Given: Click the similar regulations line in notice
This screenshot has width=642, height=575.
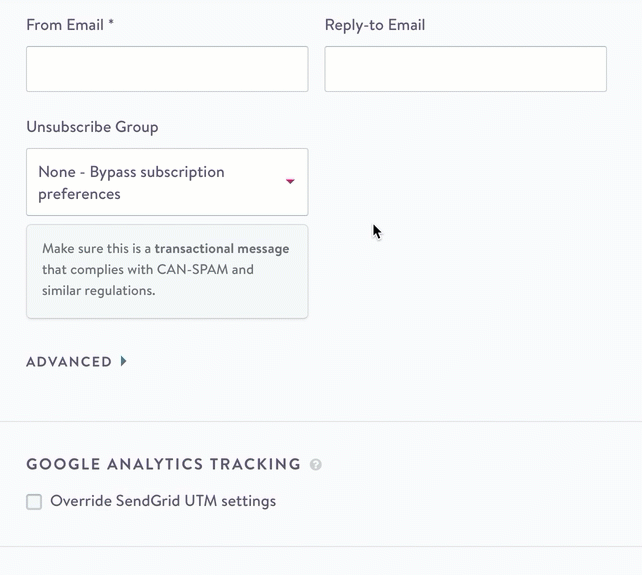Looking at the screenshot, I should 99,291.
